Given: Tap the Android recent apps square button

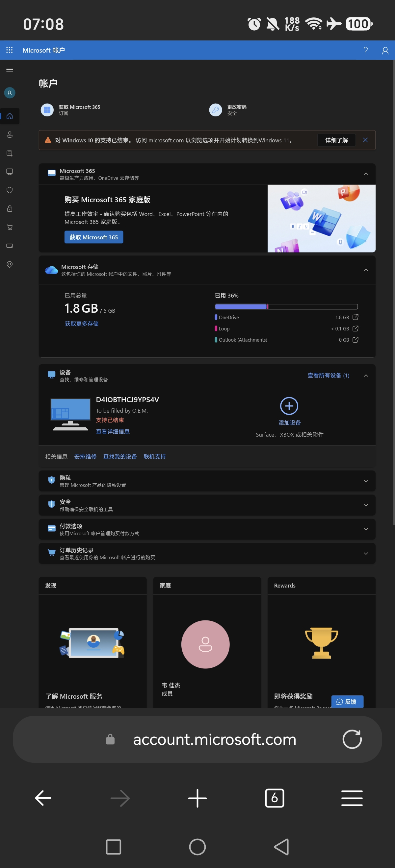Looking at the screenshot, I should pos(113,846).
